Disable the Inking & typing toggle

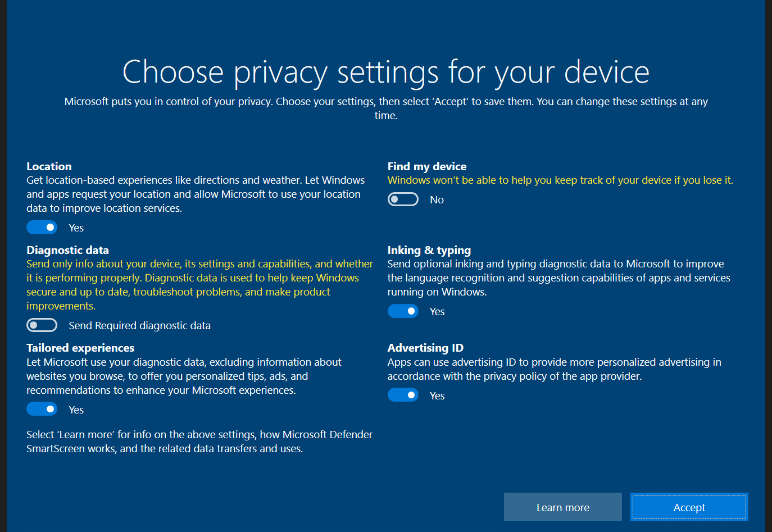point(403,311)
